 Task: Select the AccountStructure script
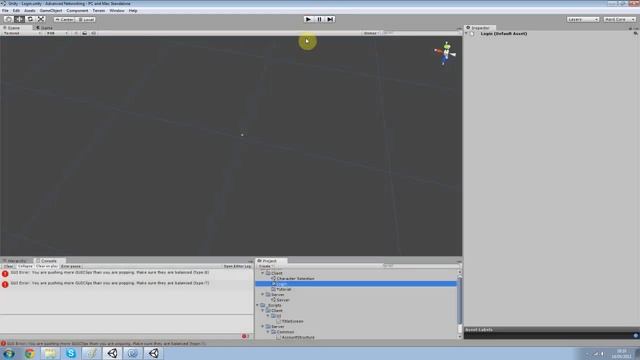click(x=298, y=337)
